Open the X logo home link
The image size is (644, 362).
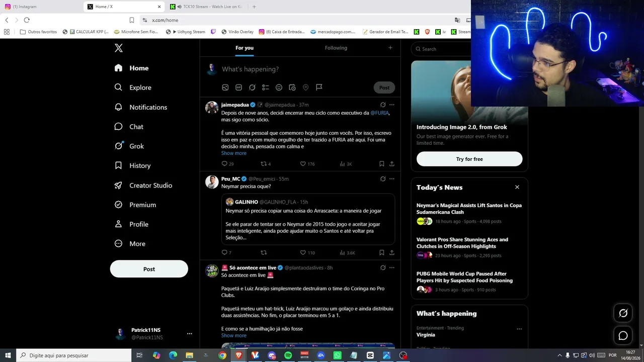coord(119,48)
